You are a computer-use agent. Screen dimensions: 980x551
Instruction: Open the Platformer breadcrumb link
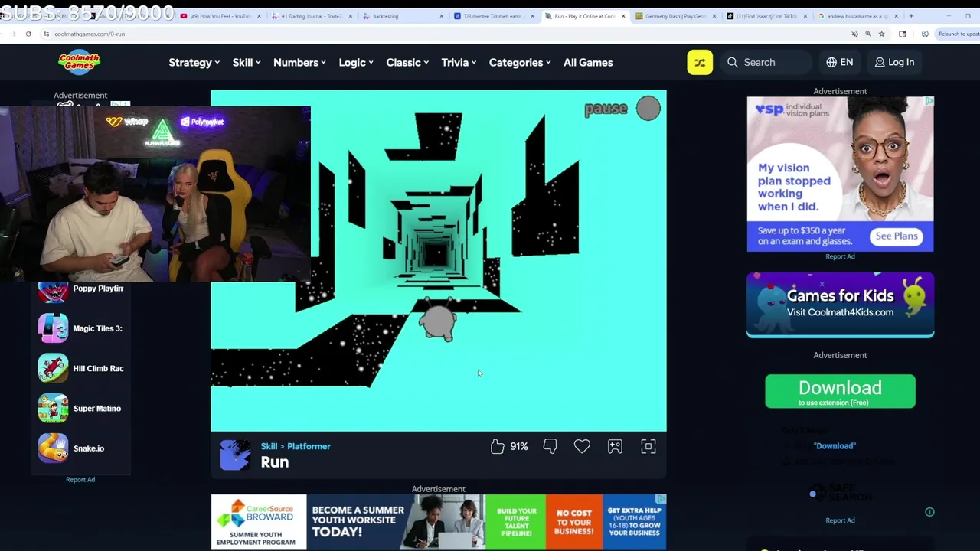coord(309,446)
